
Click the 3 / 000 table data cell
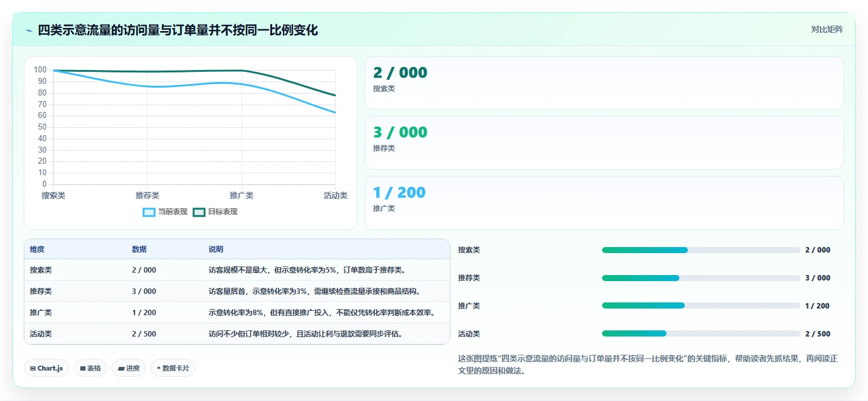pyautogui.click(x=144, y=291)
